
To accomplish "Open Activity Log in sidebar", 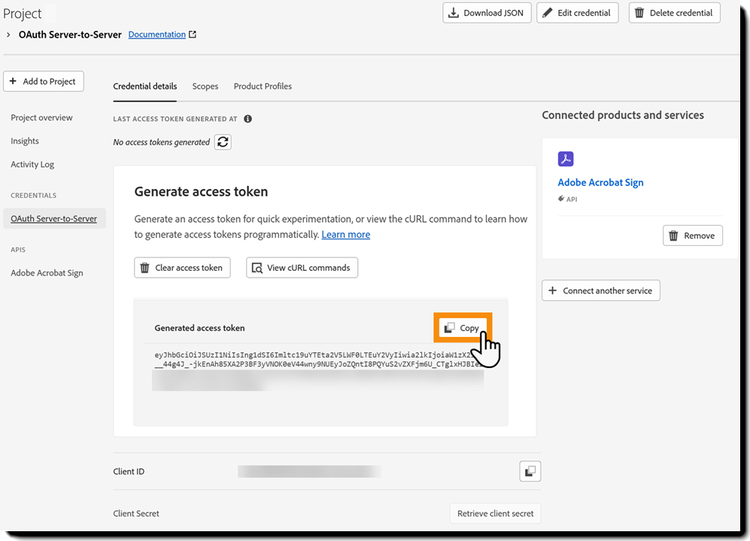I will (x=33, y=164).
